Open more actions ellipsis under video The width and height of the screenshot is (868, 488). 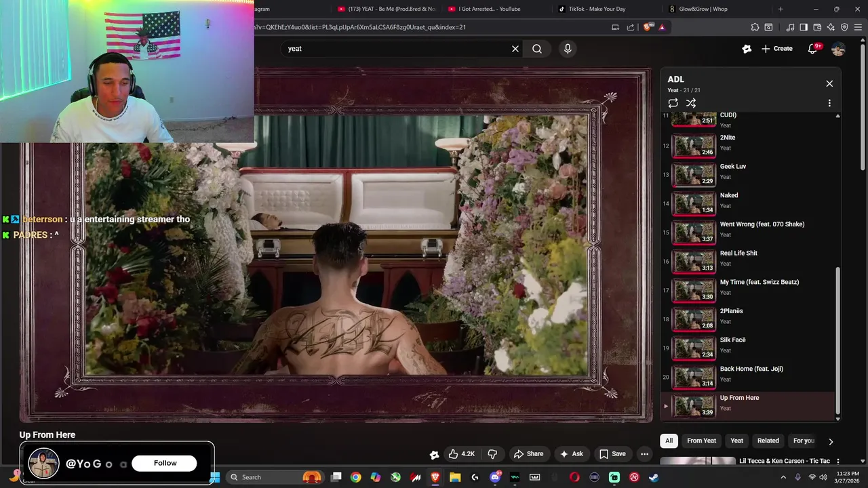[x=645, y=454]
